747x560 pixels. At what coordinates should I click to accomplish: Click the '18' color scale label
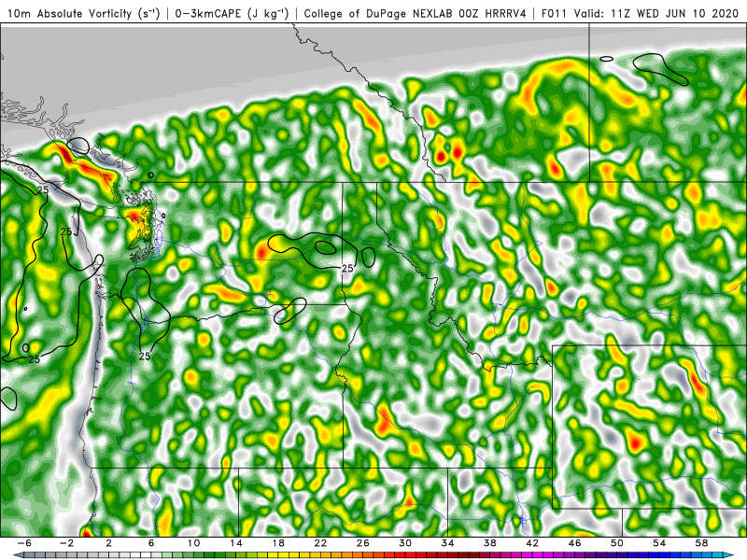[278, 543]
